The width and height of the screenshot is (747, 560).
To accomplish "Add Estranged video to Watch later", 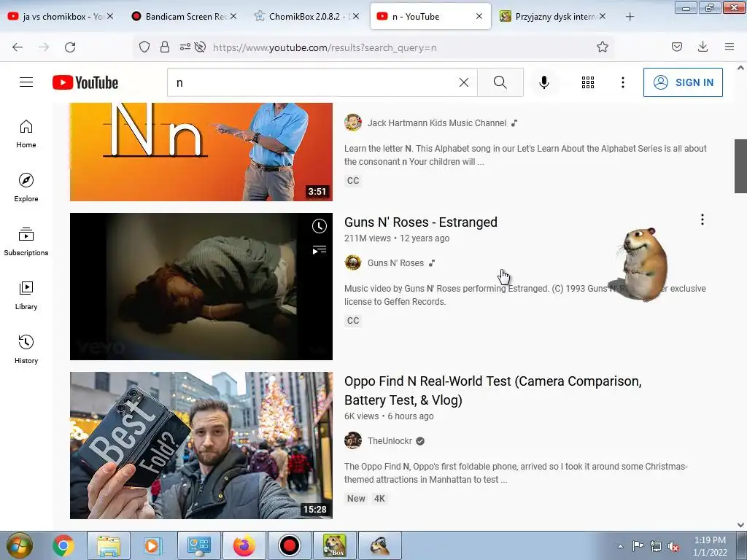I will [320, 226].
